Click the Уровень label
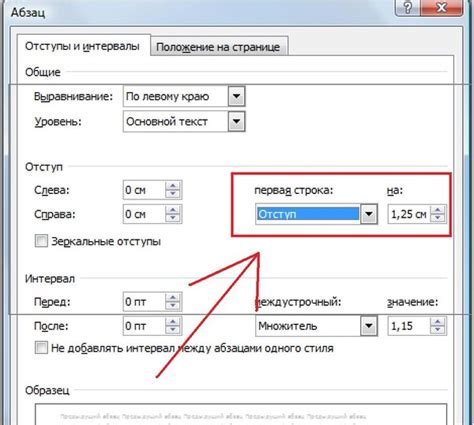Viewport: 474px width, 425px height. 58,122
